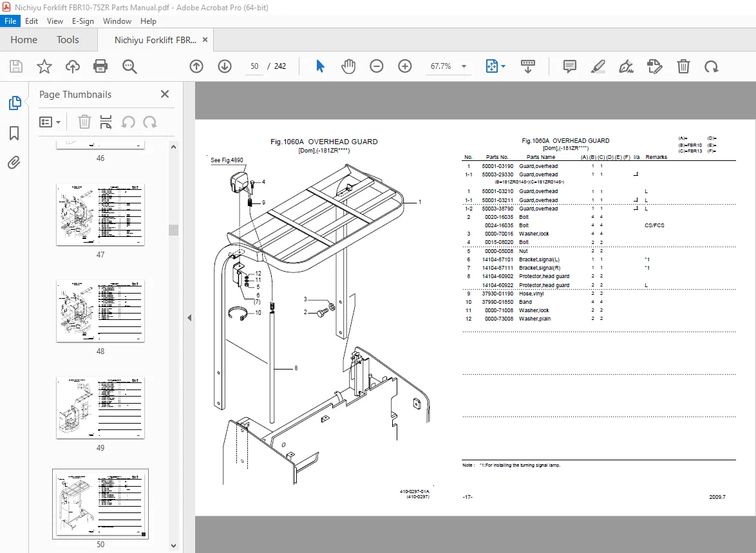Zoom in with the plus icon
Viewport: 756px width, 553px height.
pos(405,66)
